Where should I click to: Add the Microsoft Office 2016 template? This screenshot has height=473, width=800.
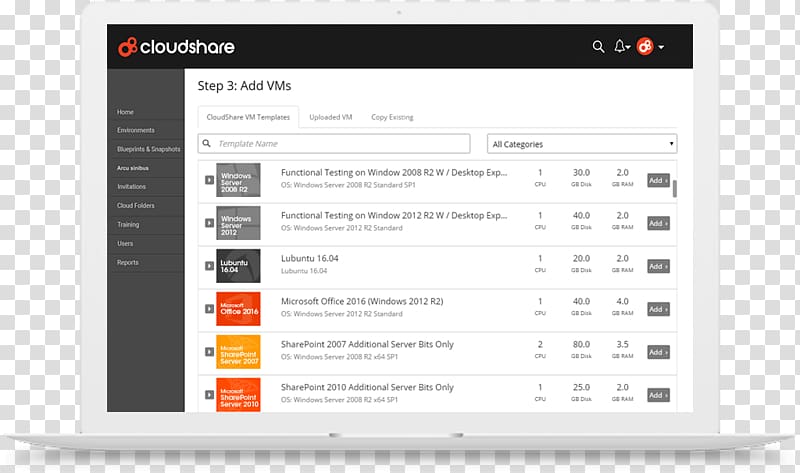click(658, 309)
